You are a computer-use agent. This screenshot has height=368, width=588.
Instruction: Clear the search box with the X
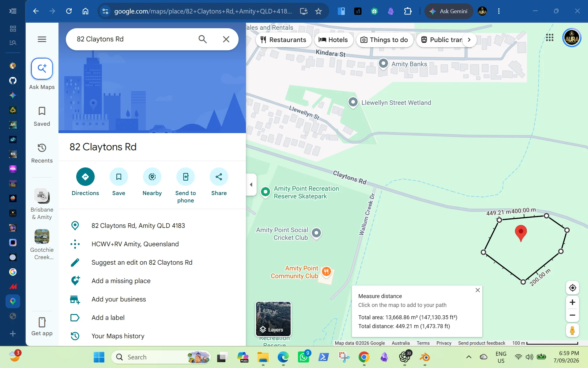[x=226, y=39]
